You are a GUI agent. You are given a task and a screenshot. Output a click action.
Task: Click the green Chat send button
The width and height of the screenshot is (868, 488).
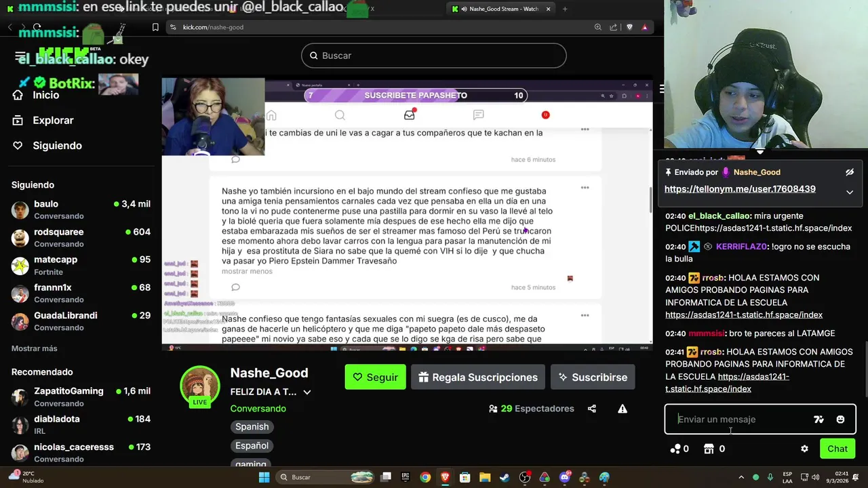click(x=837, y=449)
